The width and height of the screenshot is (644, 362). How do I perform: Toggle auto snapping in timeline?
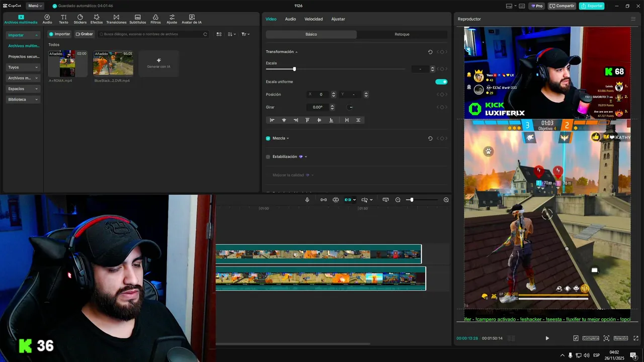tap(336, 200)
